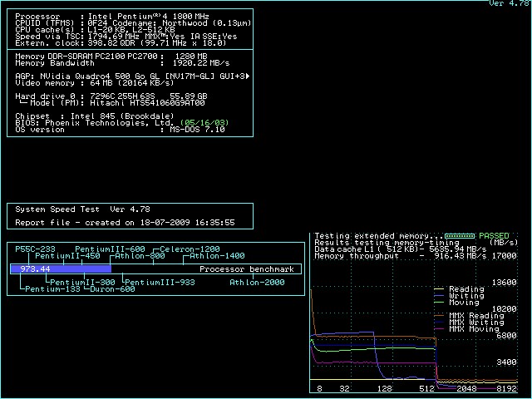Click the blue processor benchmark bar

tap(75, 269)
